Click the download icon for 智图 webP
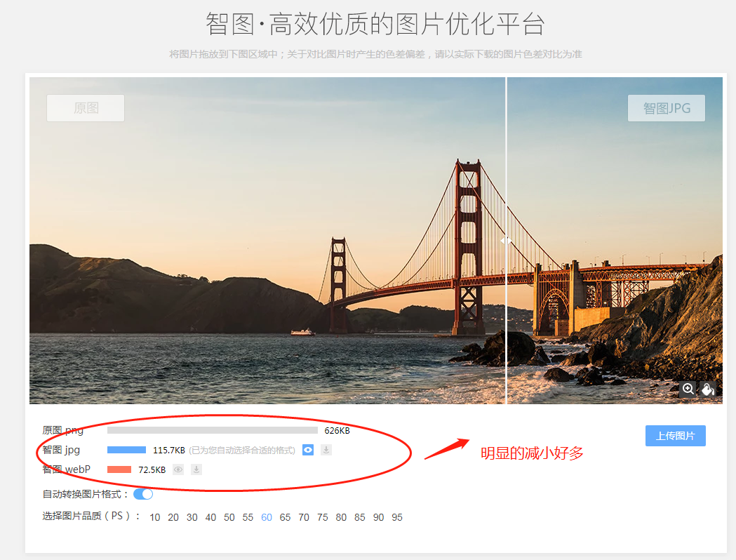Screen dimensions: 736x560 pos(196,469)
